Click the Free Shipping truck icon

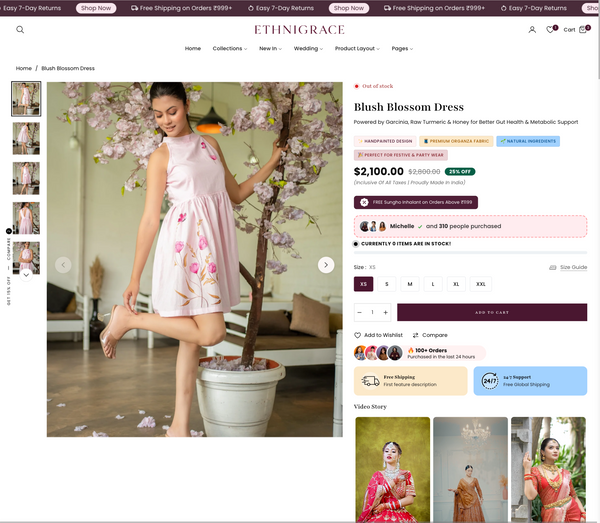[x=370, y=381]
